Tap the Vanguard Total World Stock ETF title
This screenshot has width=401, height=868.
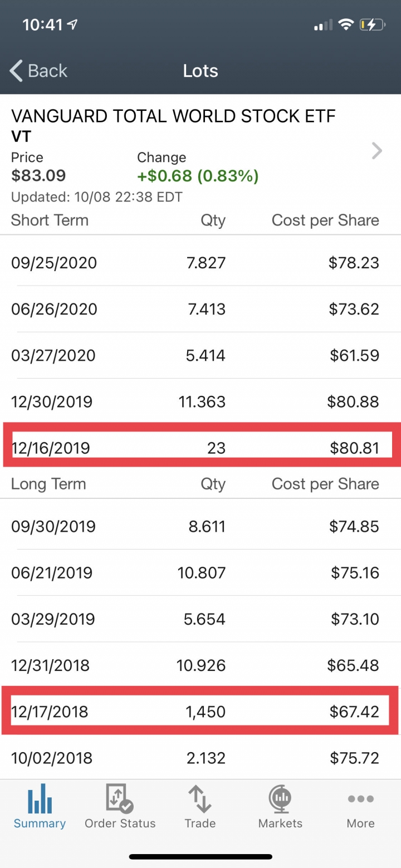point(174,116)
